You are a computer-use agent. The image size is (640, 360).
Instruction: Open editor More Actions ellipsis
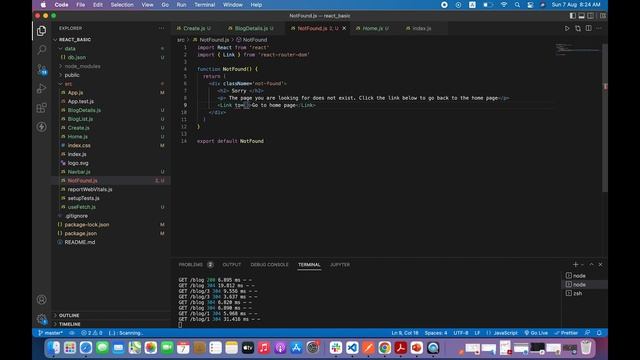(599, 28)
